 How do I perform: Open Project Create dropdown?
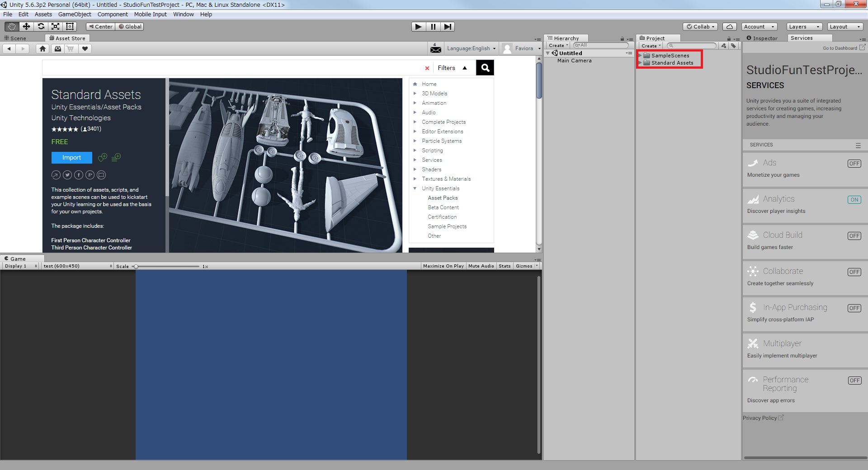651,46
